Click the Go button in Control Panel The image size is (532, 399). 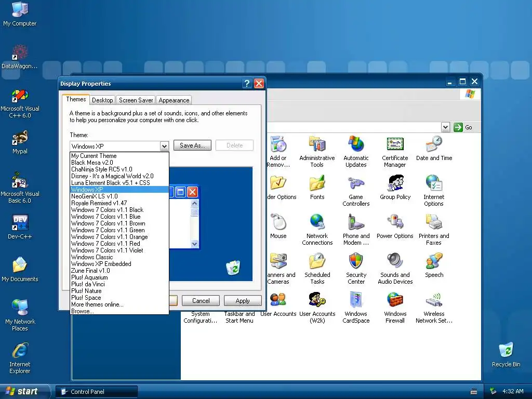coord(463,127)
